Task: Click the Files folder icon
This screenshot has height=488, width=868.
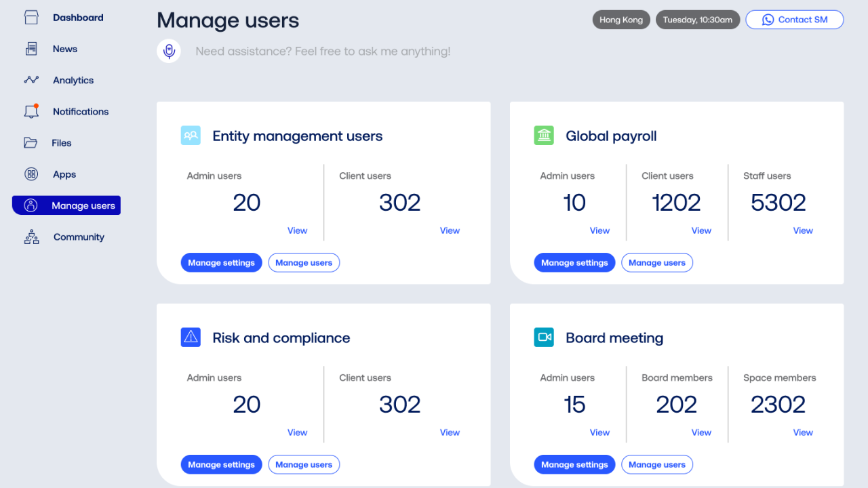Action: pos(31,143)
